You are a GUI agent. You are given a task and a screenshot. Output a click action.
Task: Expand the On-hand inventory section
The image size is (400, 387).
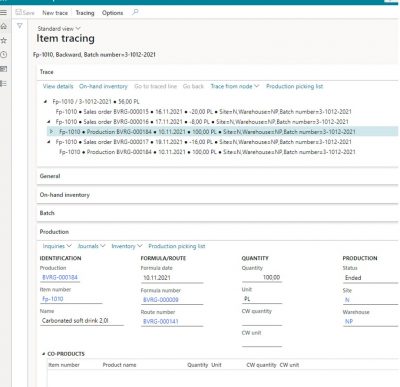tap(217, 195)
